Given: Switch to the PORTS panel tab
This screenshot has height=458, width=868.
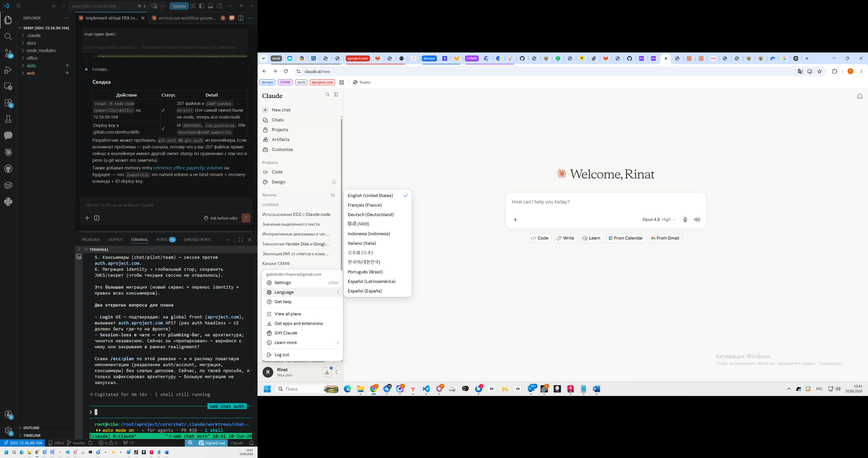Looking at the screenshot, I should click(x=166, y=240).
